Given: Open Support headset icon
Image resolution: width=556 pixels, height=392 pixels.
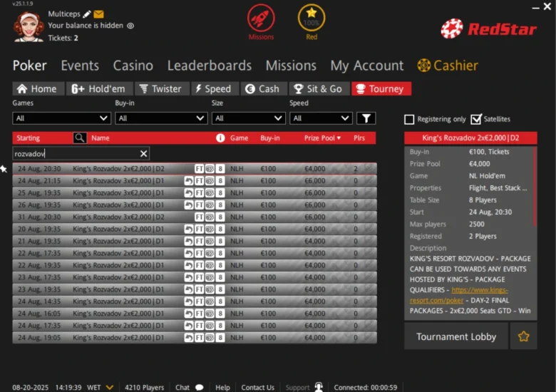Looking at the screenshot, I should click(319, 387).
